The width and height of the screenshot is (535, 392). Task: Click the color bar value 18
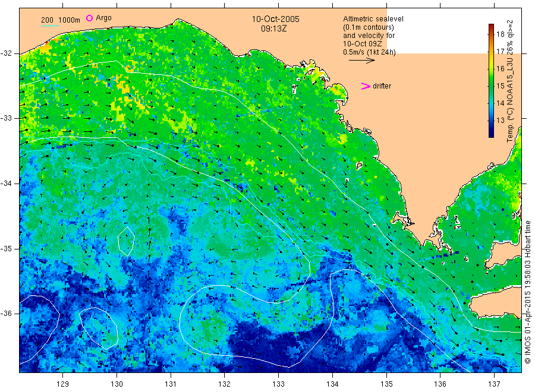tap(500, 34)
